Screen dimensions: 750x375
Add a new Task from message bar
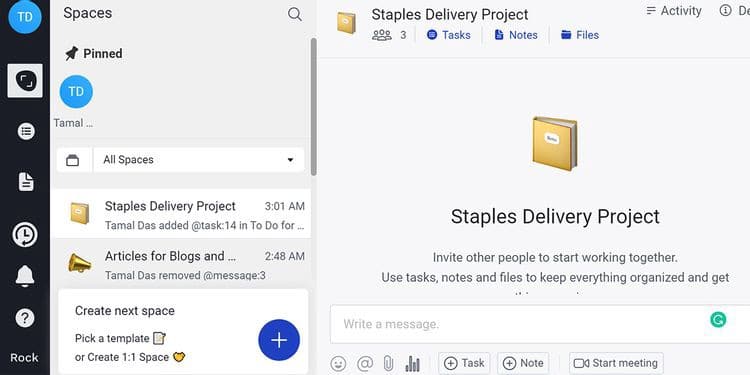464,364
